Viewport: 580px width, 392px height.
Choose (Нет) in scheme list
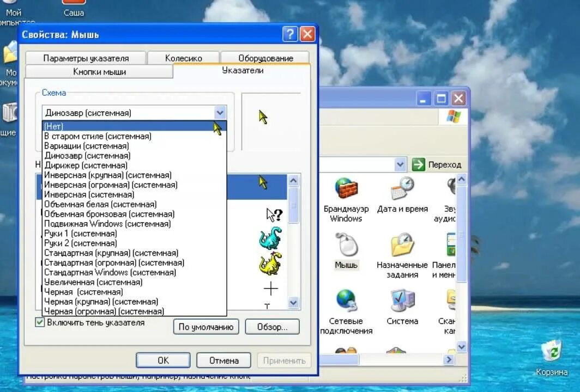click(x=134, y=126)
